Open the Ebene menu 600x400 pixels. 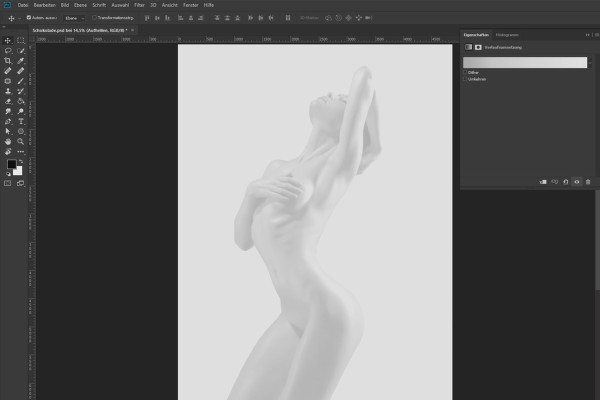[x=80, y=5]
